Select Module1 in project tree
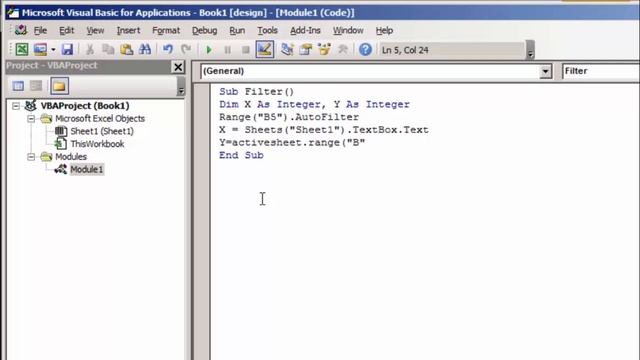This screenshot has height=360, width=640. pyautogui.click(x=87, y=169)
